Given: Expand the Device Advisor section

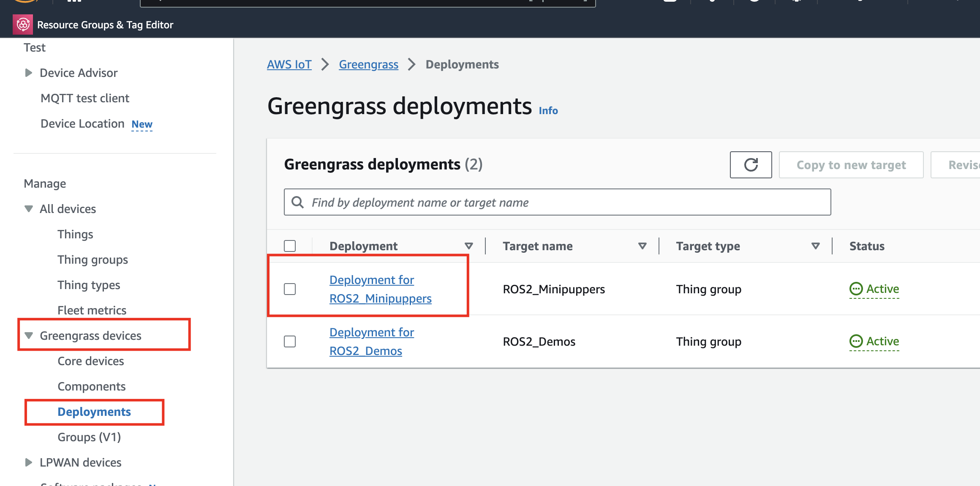Looking at the screenshot, I should [x=28, y=73].
